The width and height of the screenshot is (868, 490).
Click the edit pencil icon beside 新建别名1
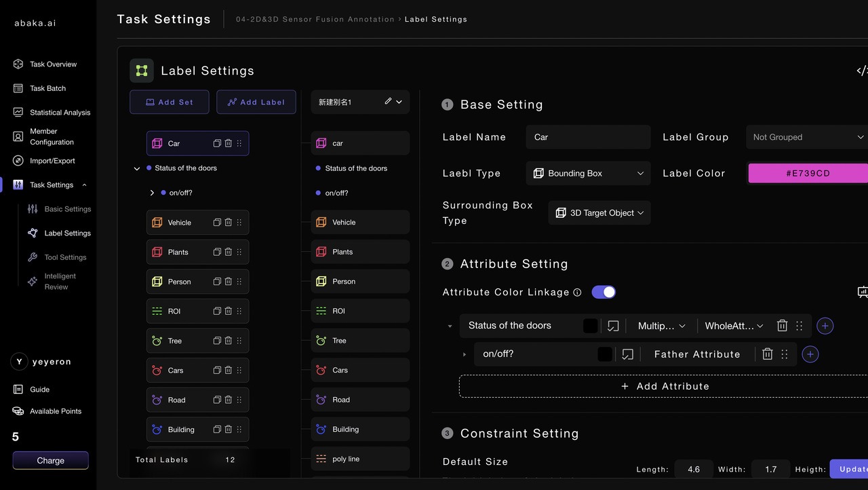tap(388, 101)
